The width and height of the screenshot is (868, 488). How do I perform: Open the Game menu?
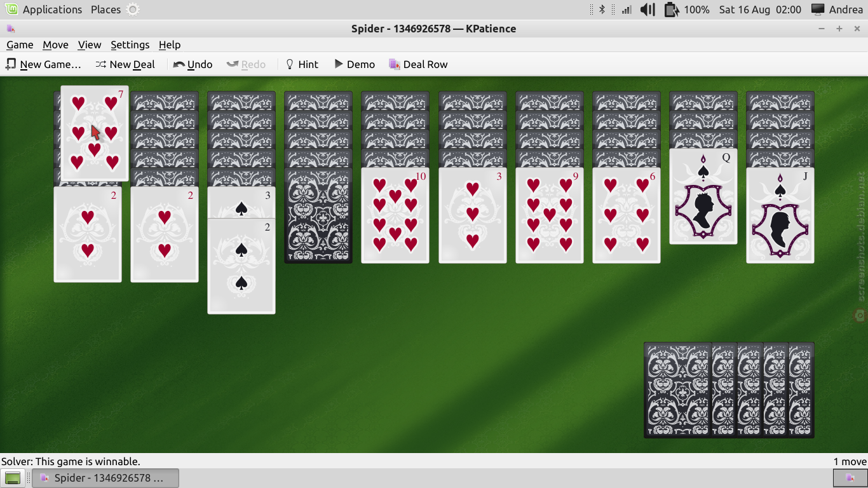coord(20,44)
